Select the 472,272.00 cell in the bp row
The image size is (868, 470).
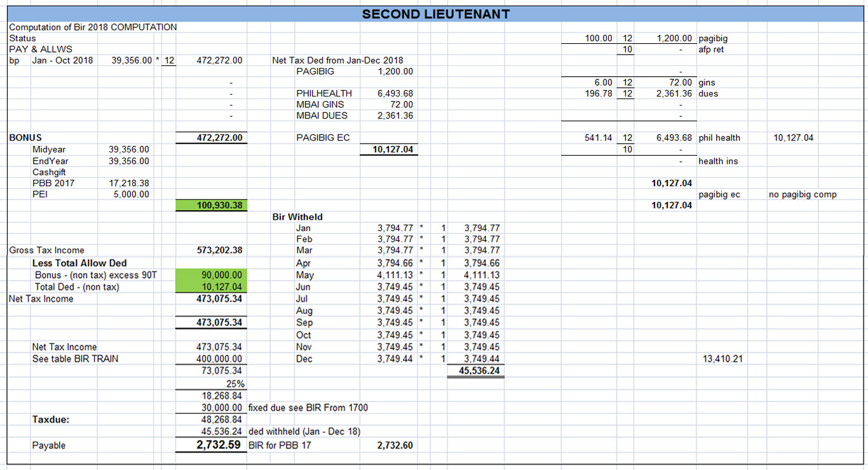(x=219, y=60)
